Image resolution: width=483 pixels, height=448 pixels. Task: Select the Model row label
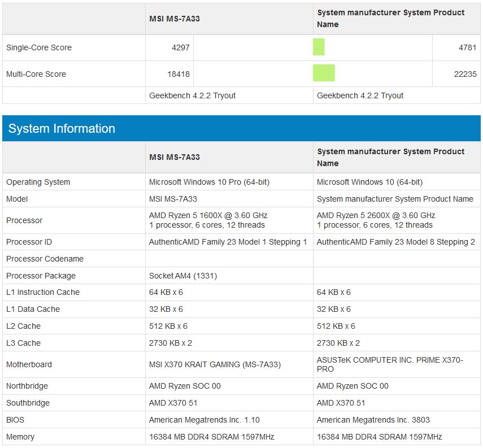(17, 199)
